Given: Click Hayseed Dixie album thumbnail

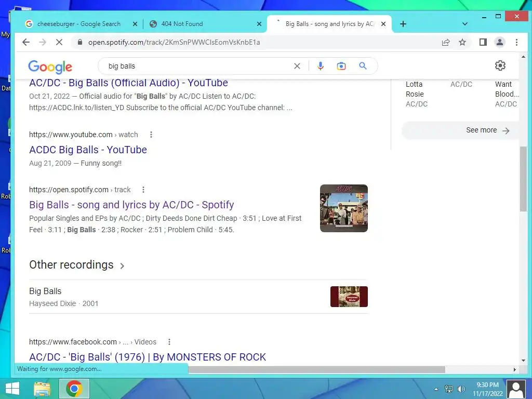Looking at the screenshot, I should (349, 297).
